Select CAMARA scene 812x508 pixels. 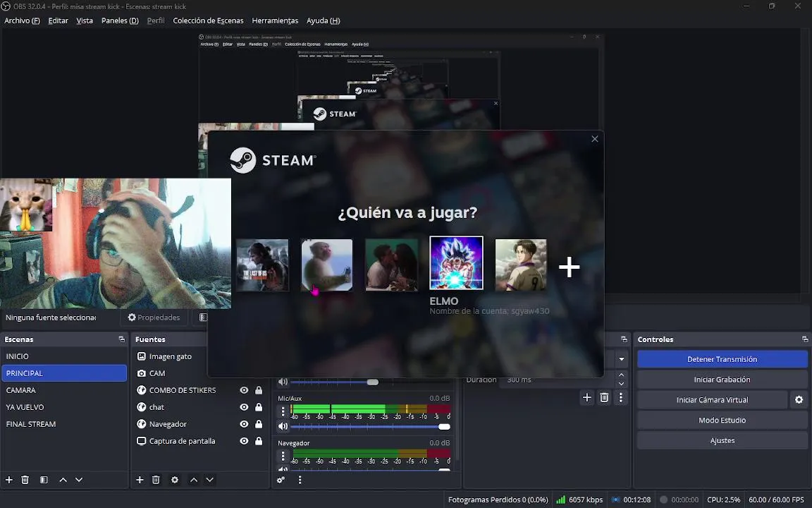click(64, 390)
